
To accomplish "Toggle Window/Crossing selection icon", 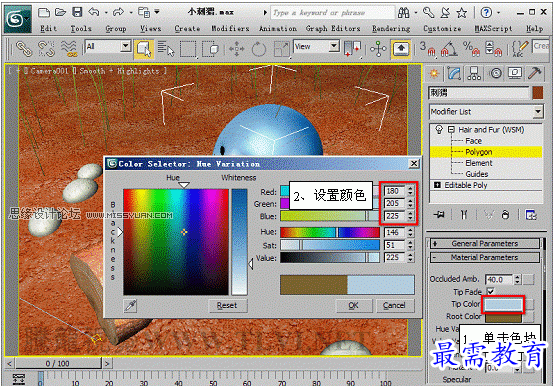I will (x=210, y=49).
